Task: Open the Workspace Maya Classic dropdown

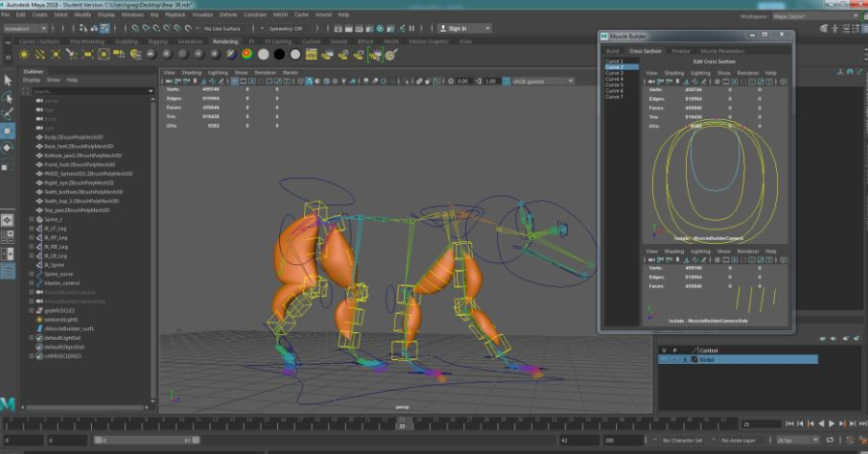Action: [815, 16]
